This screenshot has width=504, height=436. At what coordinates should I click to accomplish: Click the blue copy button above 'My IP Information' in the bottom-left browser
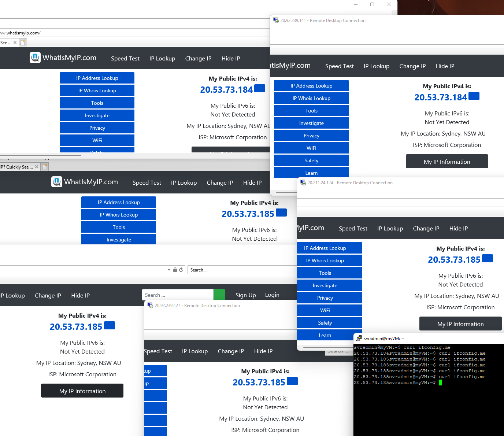pos(110,325)
